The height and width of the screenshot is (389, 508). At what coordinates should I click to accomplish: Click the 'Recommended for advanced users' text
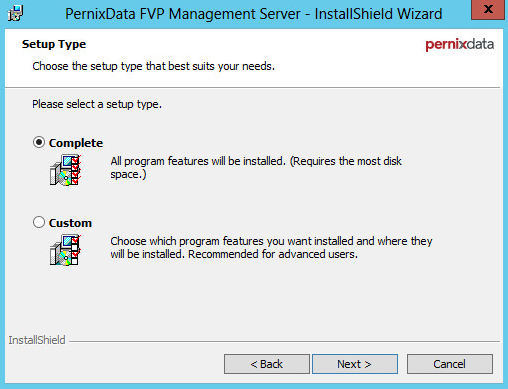[273, 254]
